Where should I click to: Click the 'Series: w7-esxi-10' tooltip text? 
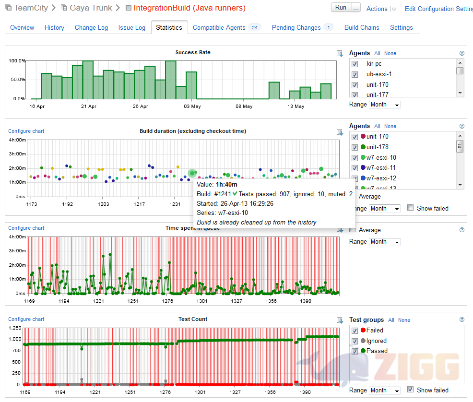tap(222, 213)
